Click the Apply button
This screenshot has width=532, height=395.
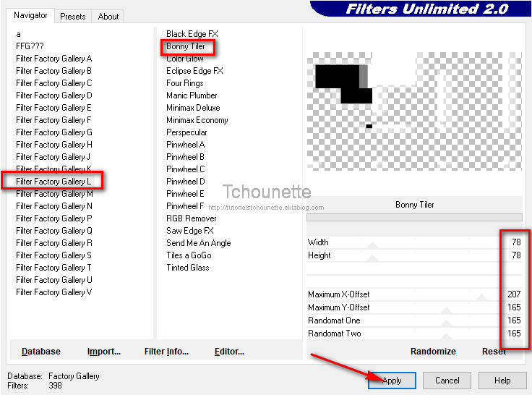coord(392,380)
